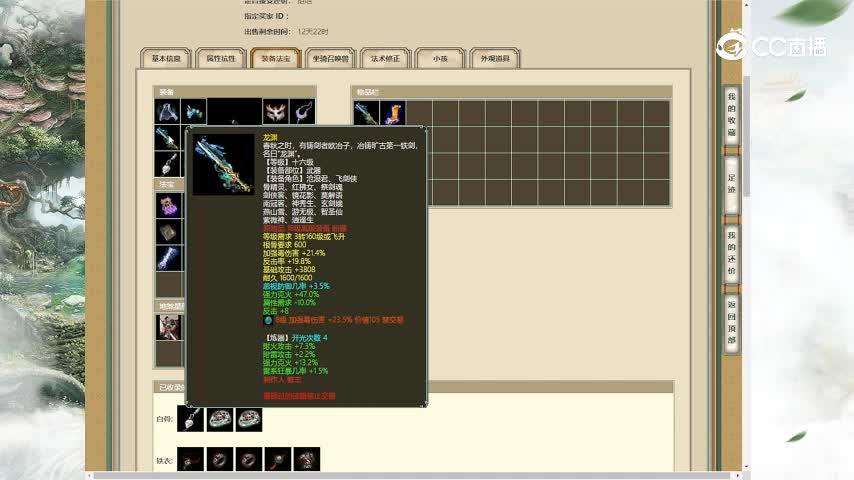
Task: Select the 装备法宝 tab
Action: [x=276, y=58]
